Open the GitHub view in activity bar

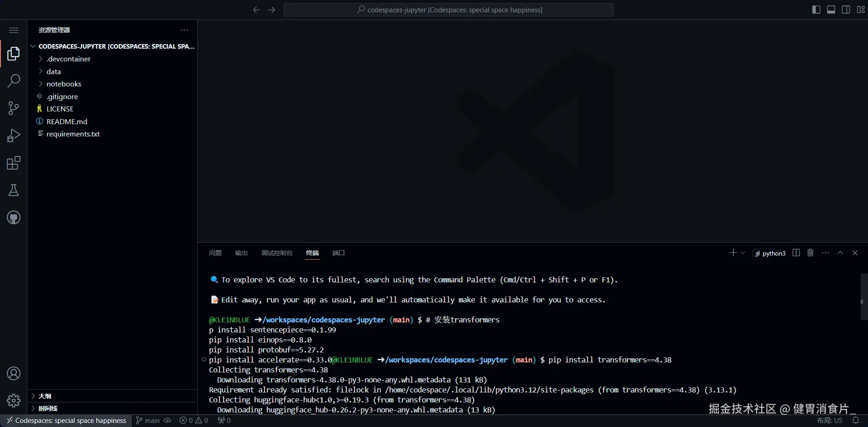(14, 217)
